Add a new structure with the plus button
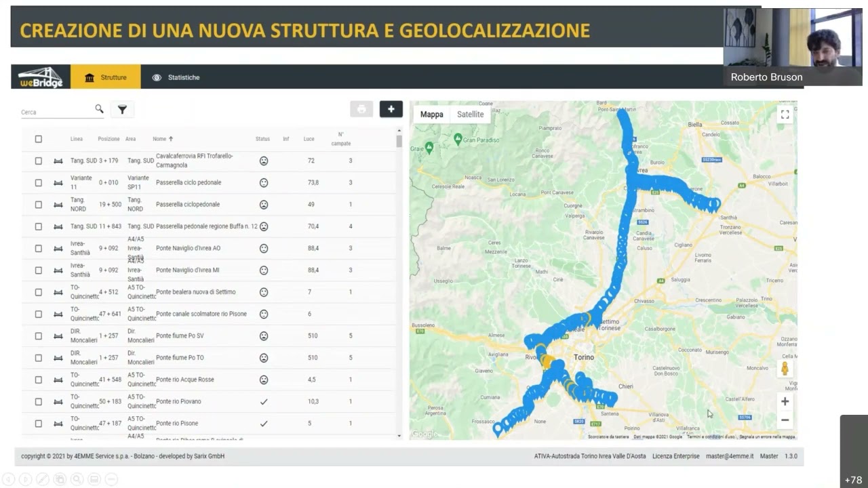868x488 pixels. click(x=391, y=109)
